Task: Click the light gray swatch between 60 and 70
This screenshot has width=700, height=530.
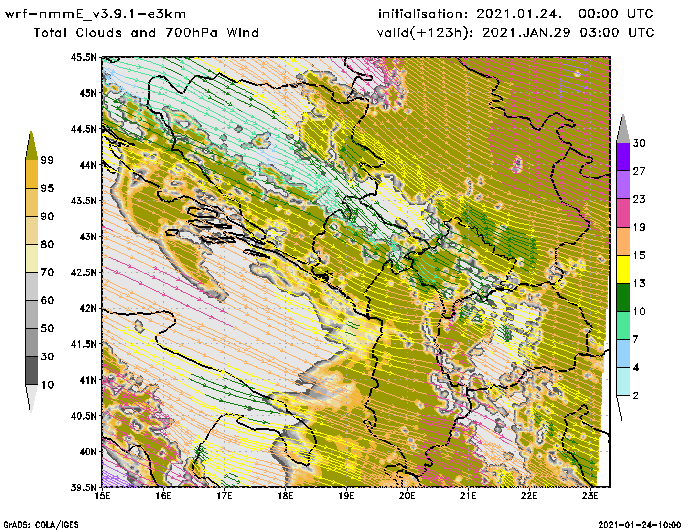Action: pyautogui.click(x=31, y=287)
